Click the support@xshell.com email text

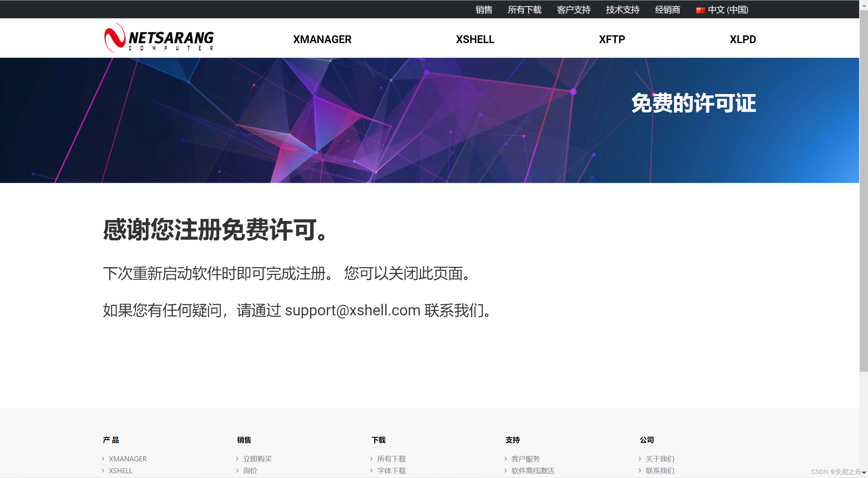coord(353,310)
